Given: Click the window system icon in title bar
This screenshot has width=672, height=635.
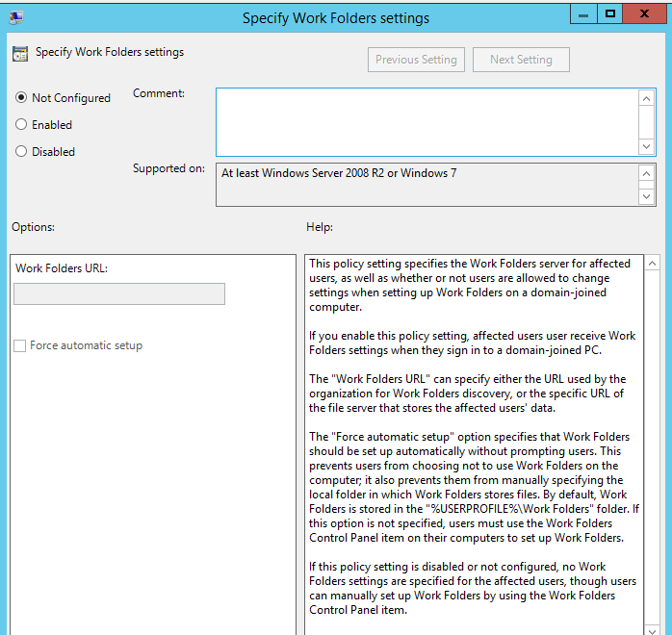Looking at the screenshot, I should point(17,17).
